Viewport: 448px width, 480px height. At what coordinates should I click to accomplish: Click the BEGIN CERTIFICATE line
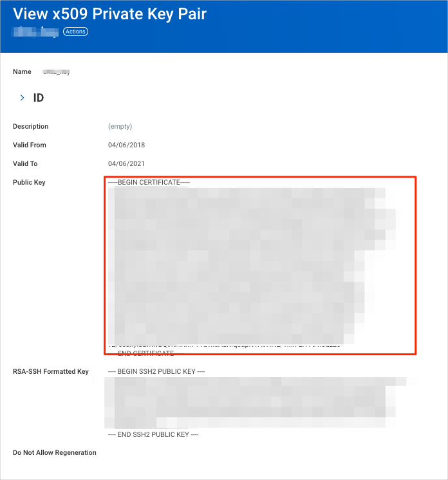click(149, 183)
